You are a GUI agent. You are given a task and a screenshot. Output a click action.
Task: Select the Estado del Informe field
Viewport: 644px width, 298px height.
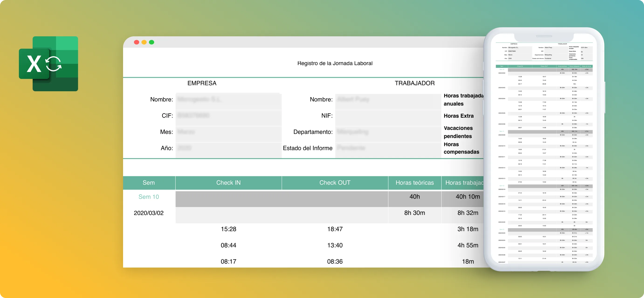coord(388,150)
